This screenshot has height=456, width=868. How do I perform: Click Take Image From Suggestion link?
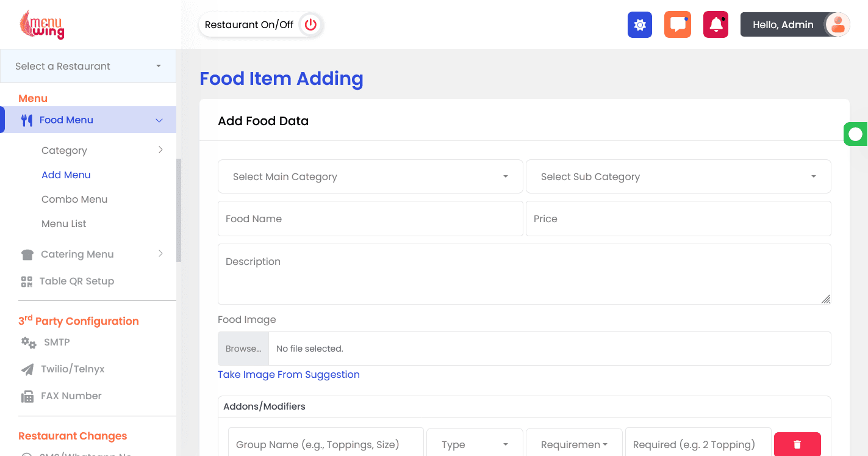pyautogui.click(x=289, y=374)
